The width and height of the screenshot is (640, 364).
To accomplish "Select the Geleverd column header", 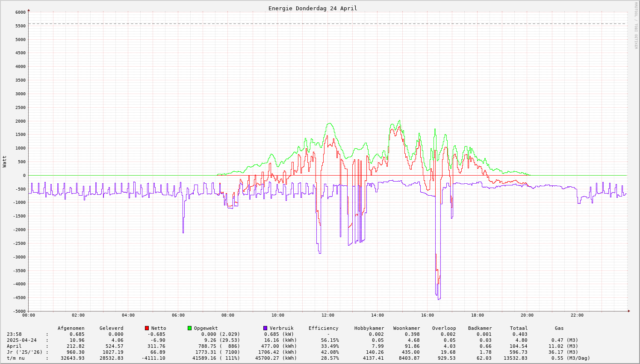I will click(x=111, y=328).
